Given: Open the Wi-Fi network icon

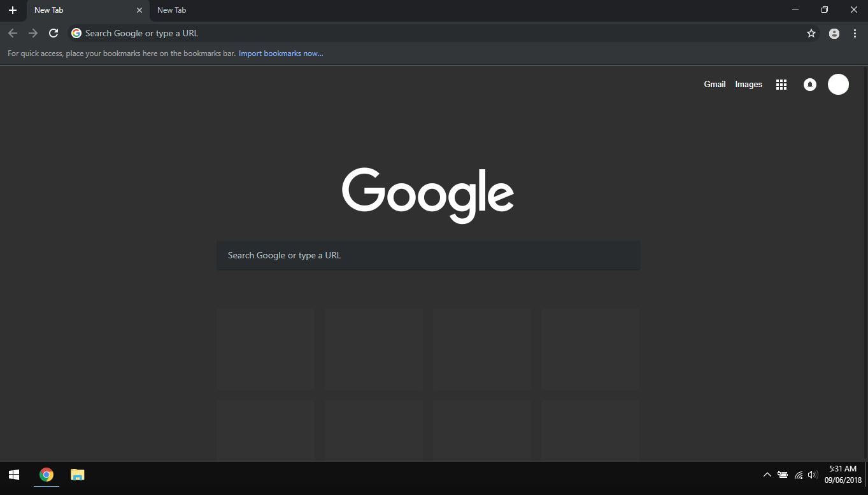Looking at the screenshot, I should (799, 475).
